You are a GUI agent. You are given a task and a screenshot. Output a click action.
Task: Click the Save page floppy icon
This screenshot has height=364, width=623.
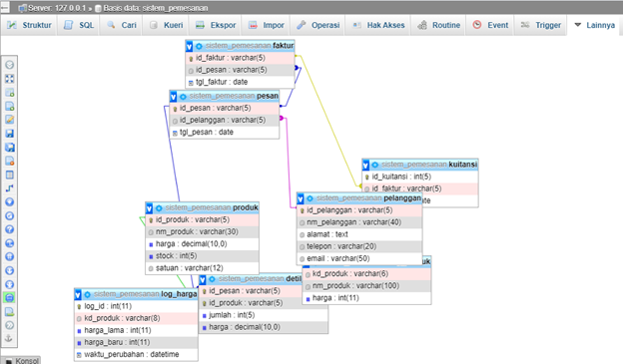[10, 134]
